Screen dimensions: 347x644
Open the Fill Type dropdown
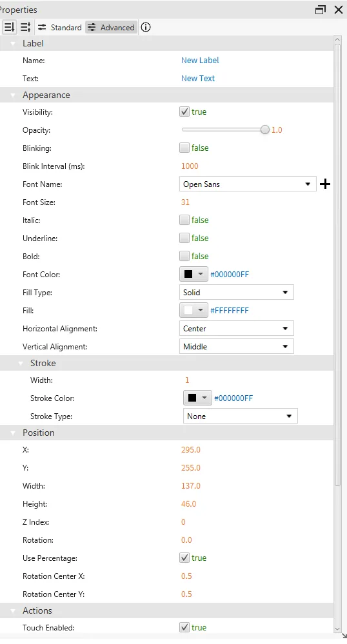[x=237, y=293]
